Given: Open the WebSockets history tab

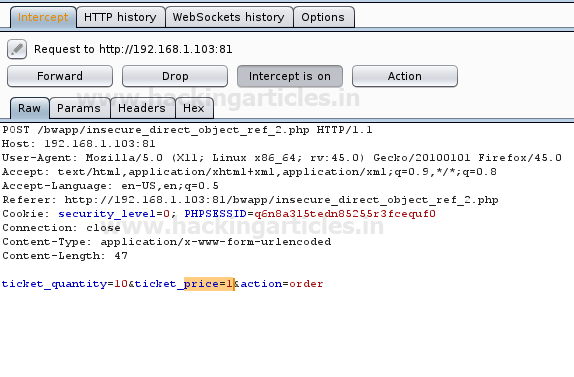Looking at the screenshot, I should (229, 17).
